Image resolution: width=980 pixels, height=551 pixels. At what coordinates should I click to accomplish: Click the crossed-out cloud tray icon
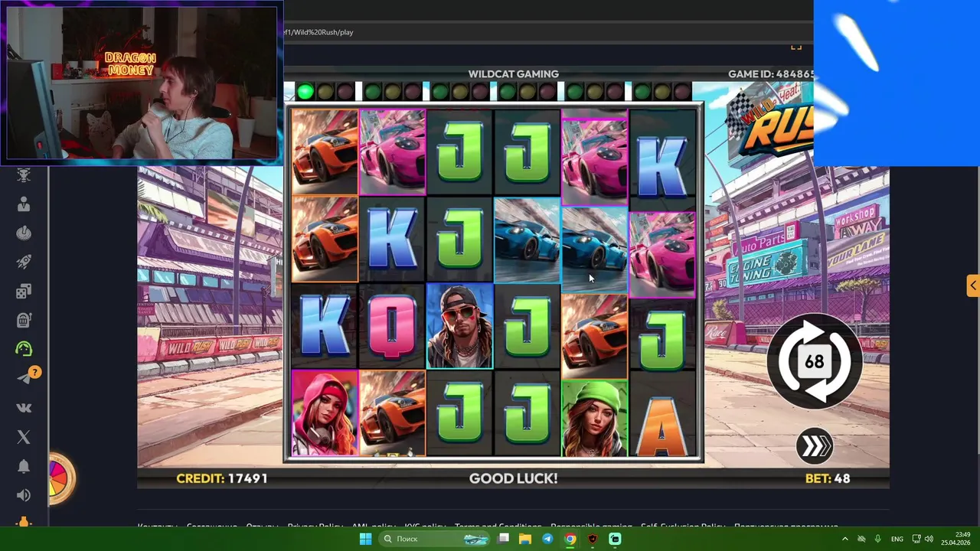(x=861, y=539)
